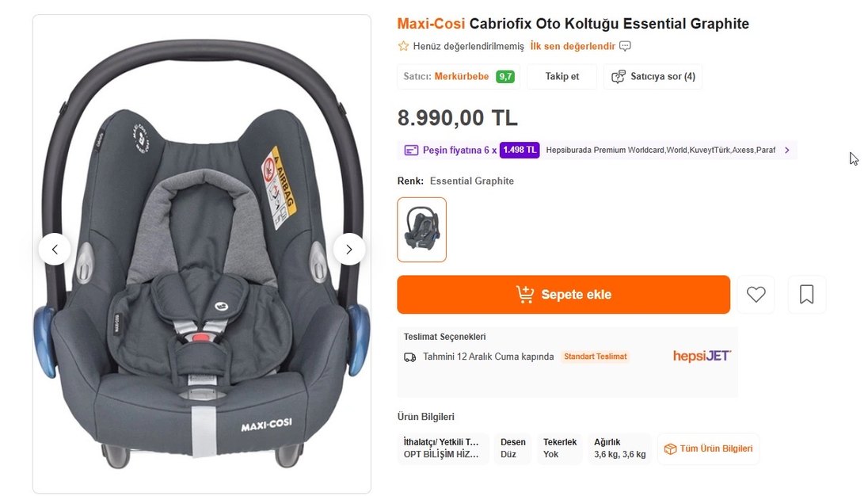The width and height of the screenshot is (868, 496).
Task: Select the Essential Graphite color swatch
Action: click(421, 229)
